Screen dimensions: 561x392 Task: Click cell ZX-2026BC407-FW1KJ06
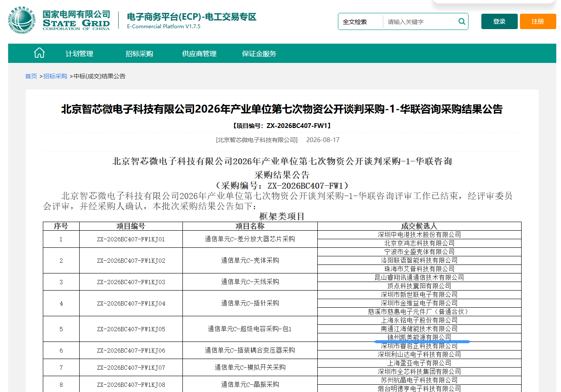click(131, 350)
